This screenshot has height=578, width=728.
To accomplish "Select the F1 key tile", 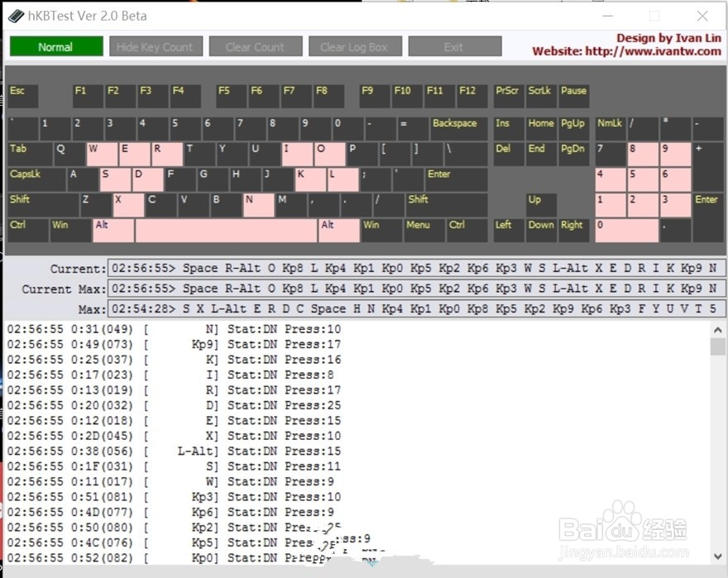I will pos(89,96).
